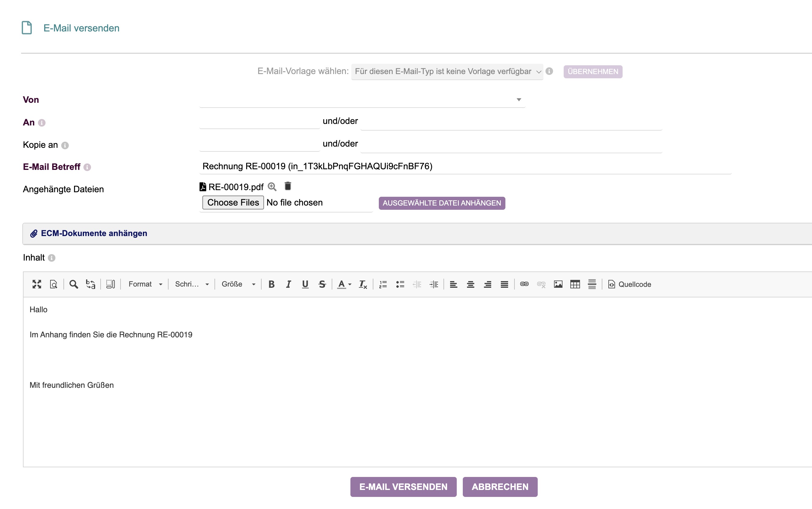Open the Größe font size dropdown

[x=238, y=284]
